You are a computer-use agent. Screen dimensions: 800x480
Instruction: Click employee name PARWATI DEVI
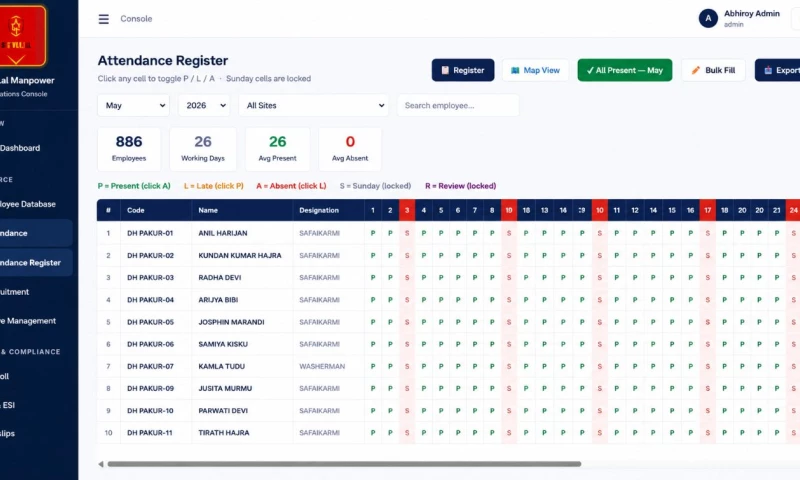(x=223, y=411)
